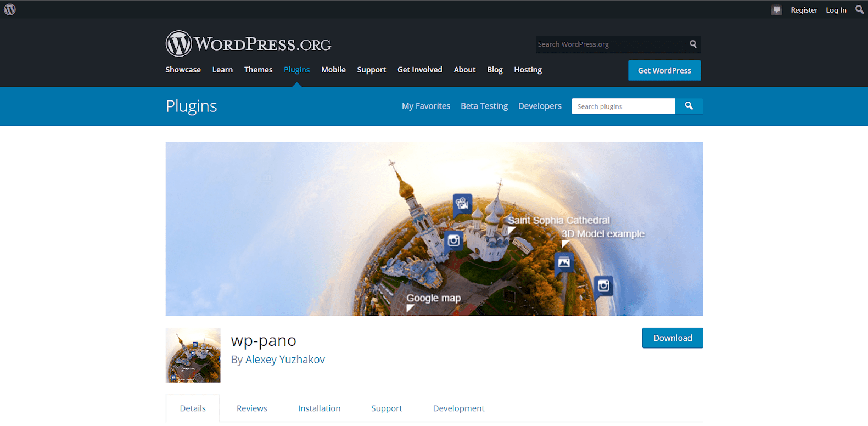
Task: Open the author link Alexey Yuzhakov
Action: [x=285, y=360]
